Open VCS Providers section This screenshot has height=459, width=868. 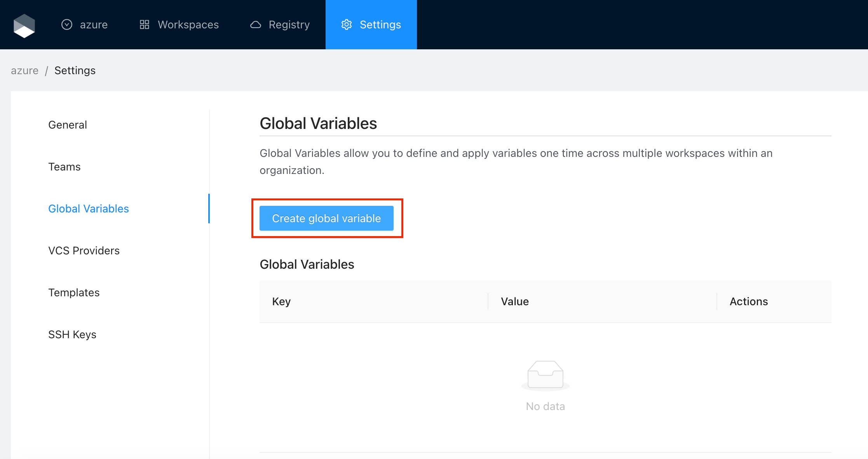(84, 250)
